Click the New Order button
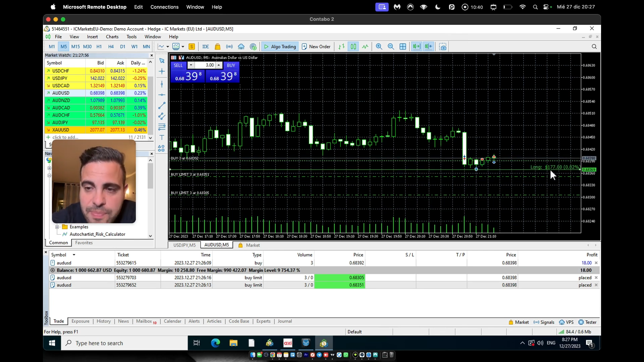Viewport: 644px width, 362px height. pos(316,47)
